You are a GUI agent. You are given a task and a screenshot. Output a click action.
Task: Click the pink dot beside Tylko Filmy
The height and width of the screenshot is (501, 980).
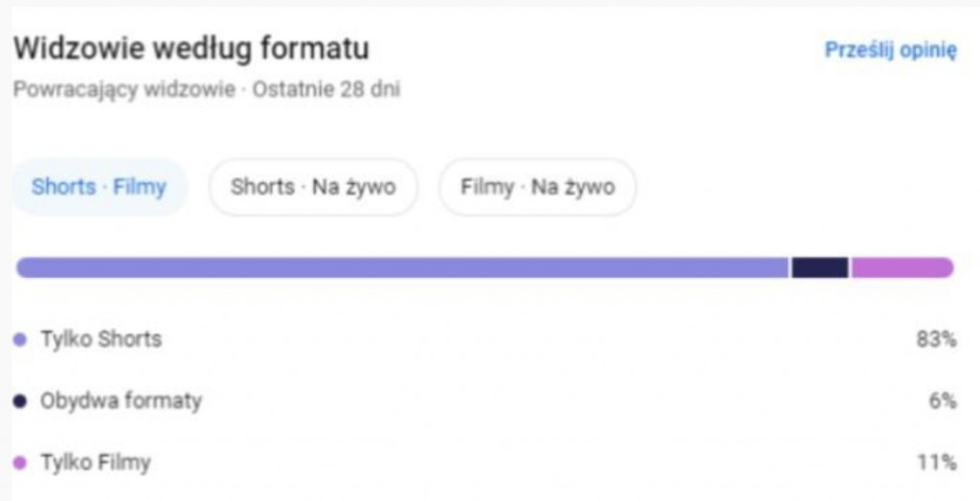click(20, 464)
